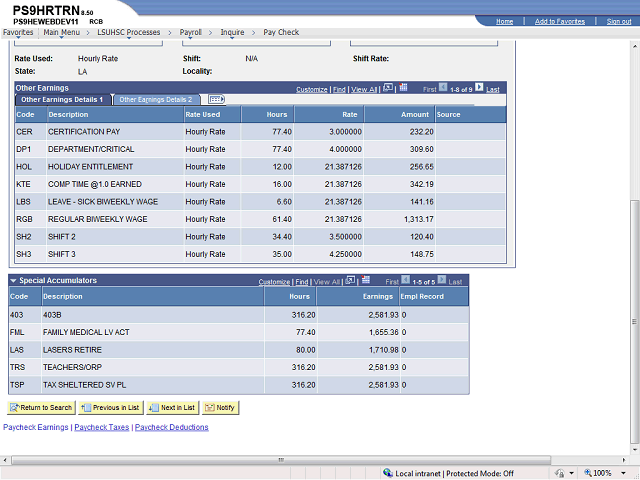Select CERTIFICATION PAY description cell
This screenshot has height=480, width=640.
(84, 132)
